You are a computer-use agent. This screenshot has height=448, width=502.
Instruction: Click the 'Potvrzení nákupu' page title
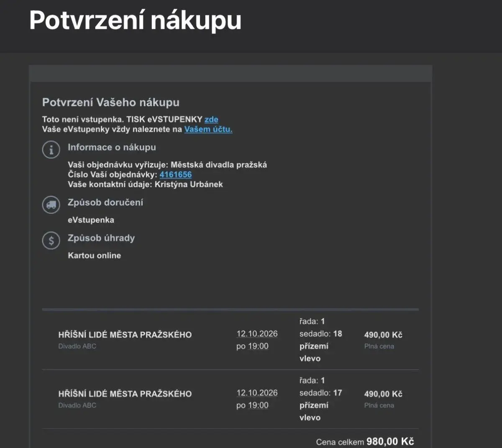(x=135, y=20)
